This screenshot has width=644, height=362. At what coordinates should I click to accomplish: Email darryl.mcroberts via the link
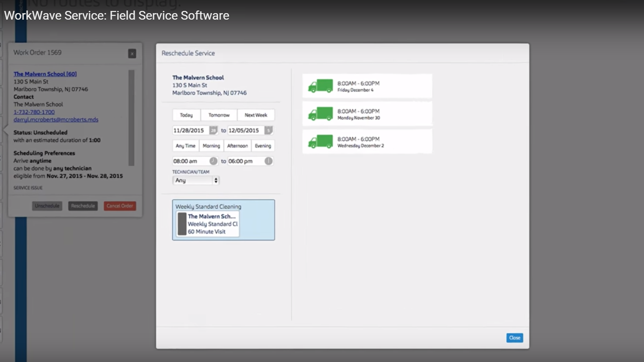coord(56,119)
